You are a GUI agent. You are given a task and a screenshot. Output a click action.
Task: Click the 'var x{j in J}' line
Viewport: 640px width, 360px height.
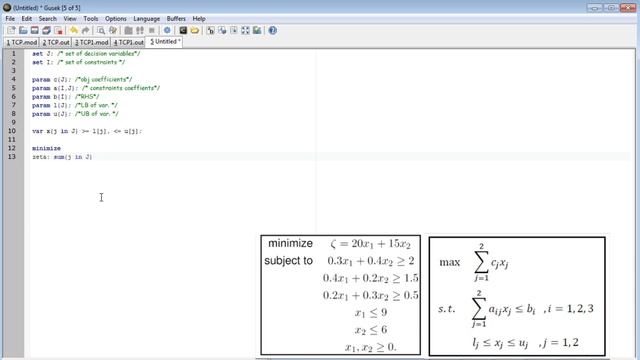coord(87,131)
